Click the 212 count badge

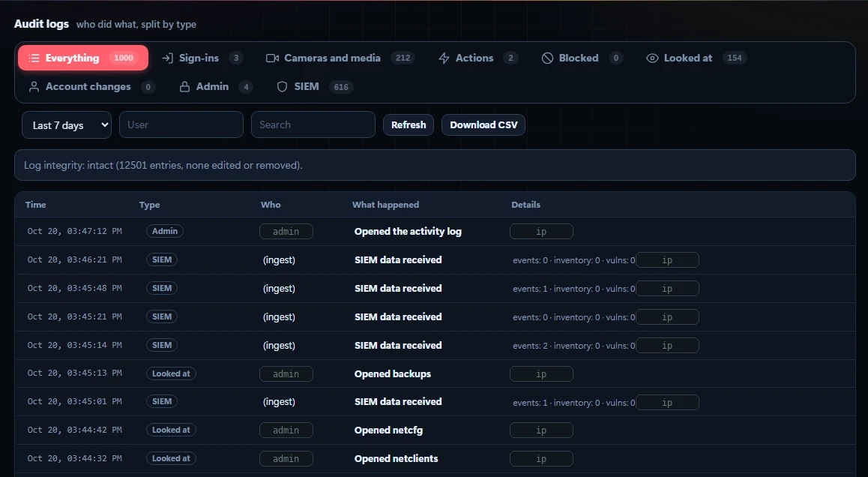[403, 58]
